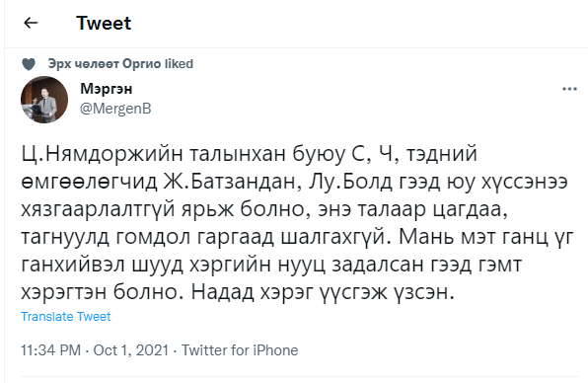
Task: Click the Tweet header title
Action: click(x=104, y=24)
